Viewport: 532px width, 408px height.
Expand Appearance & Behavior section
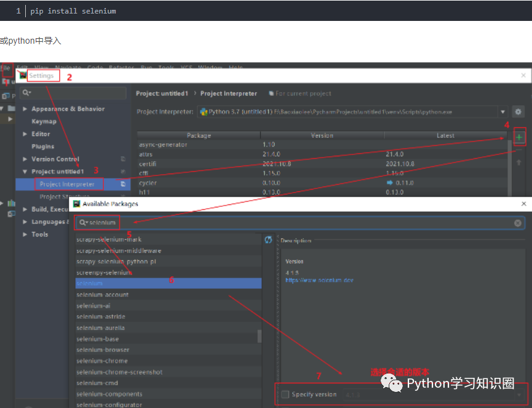coord(25,109)
